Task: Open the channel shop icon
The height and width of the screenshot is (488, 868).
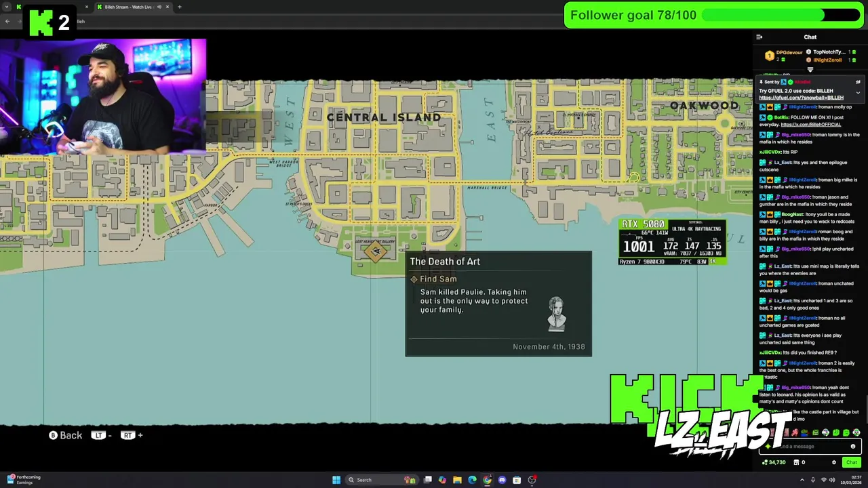Action: point(796,462)
